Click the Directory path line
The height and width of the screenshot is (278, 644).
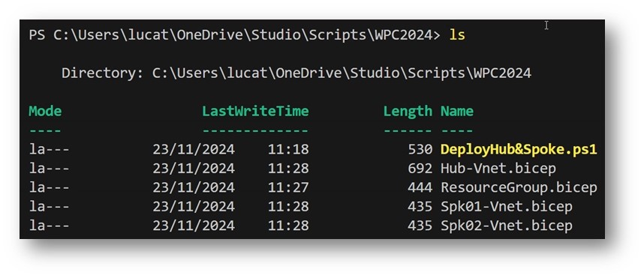pos(296,73)
